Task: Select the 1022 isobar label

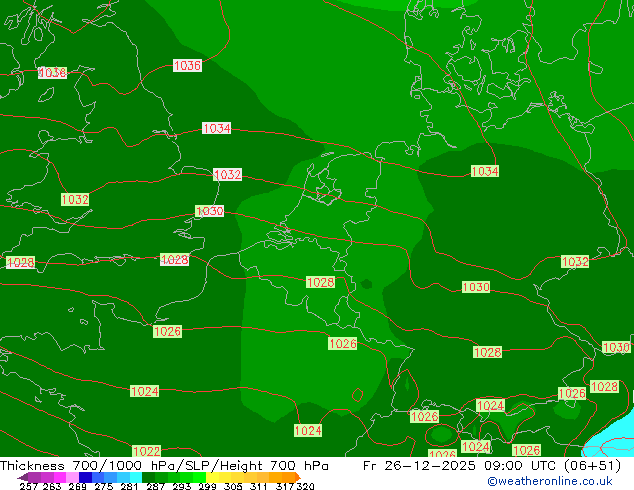Action: (146, 451)
